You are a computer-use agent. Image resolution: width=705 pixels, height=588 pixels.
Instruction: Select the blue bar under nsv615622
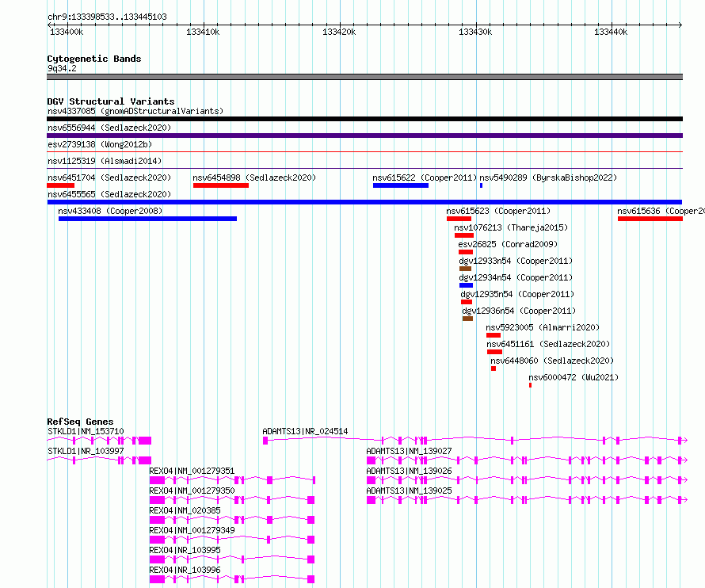click(x=401, y=185)
